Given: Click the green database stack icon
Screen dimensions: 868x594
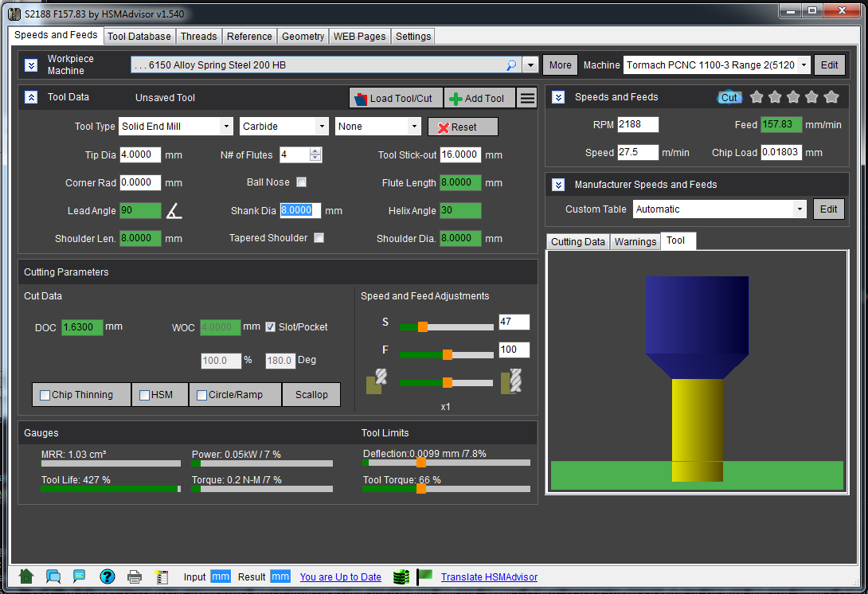Looking at the screenshot, I should (401, 576).
